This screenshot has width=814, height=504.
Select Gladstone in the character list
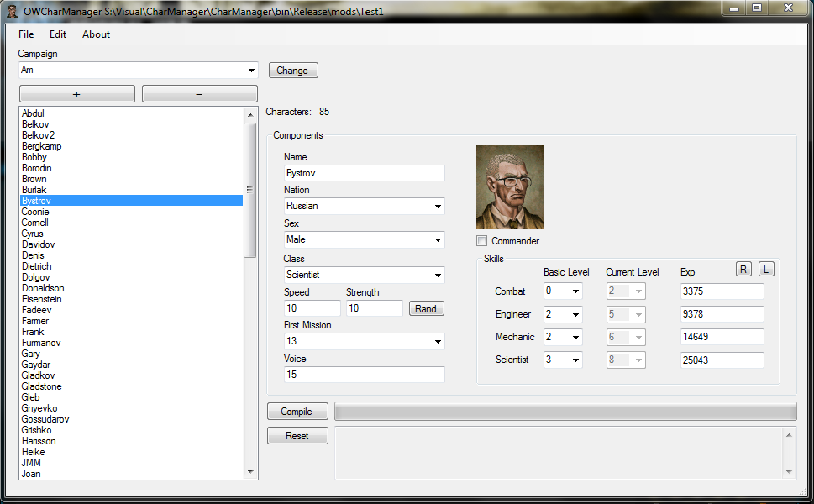click(41, 386)
